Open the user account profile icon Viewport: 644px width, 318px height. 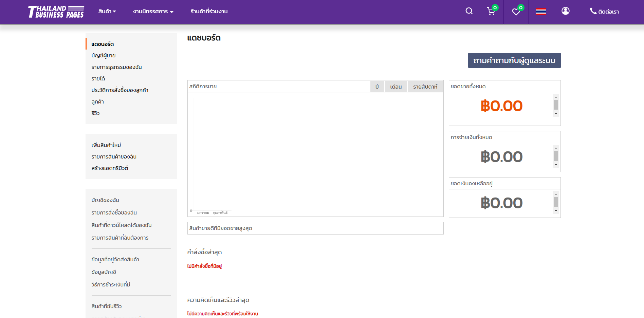coord(565,11)
